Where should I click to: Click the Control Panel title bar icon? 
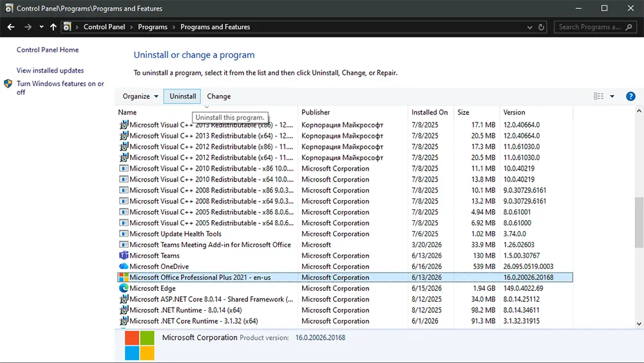(x=8, y=8)
